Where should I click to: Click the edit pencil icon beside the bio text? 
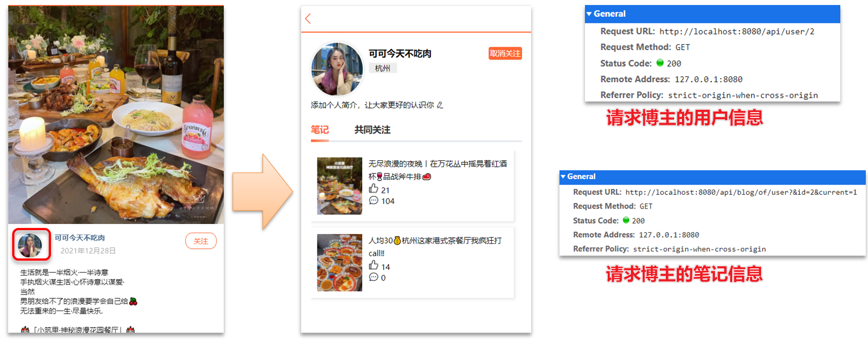click(440, 105)
